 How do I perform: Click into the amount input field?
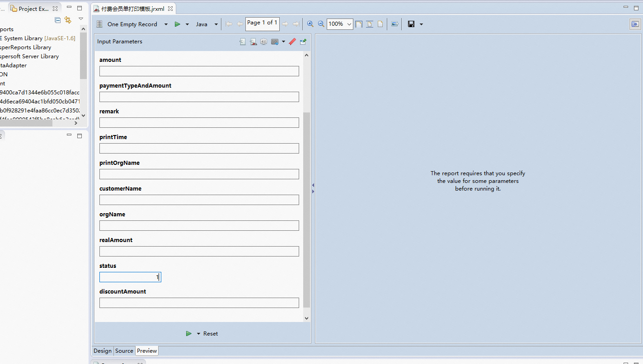199,71
